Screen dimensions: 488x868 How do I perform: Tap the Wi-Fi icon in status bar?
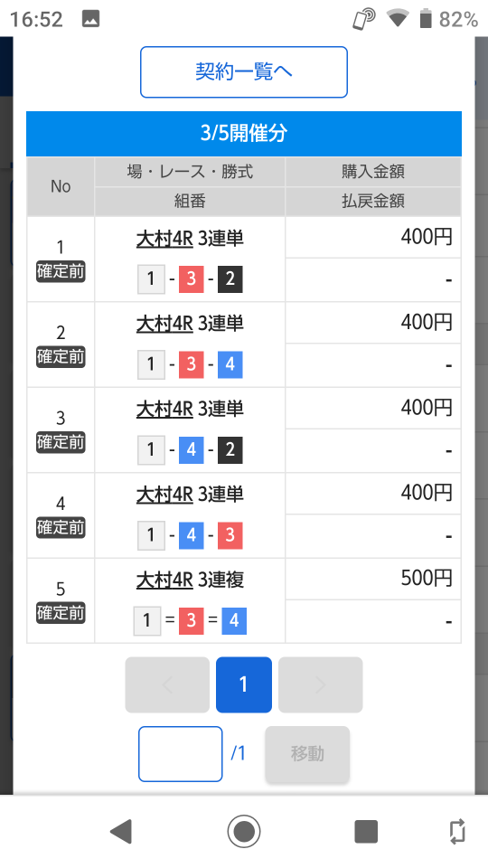[398, 19]
